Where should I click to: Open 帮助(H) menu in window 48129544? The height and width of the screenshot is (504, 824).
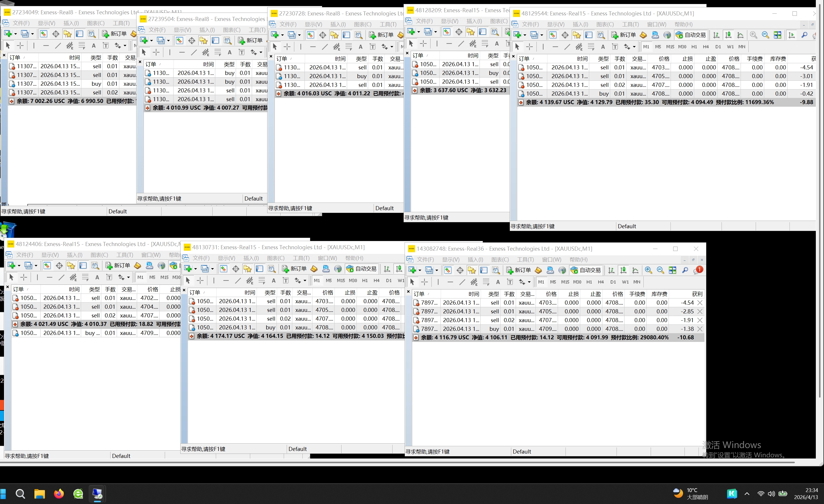tap(683, 24)
